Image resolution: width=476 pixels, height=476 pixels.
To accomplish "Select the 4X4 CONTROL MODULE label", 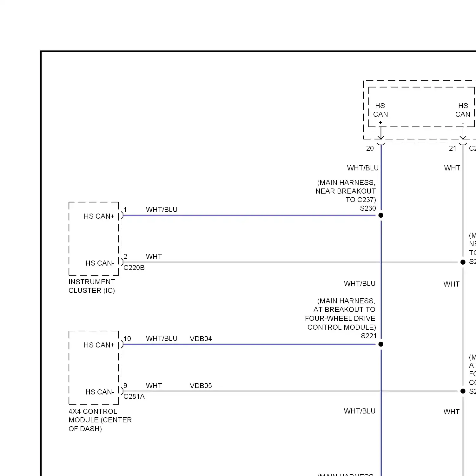I will (x=100, y=420).
